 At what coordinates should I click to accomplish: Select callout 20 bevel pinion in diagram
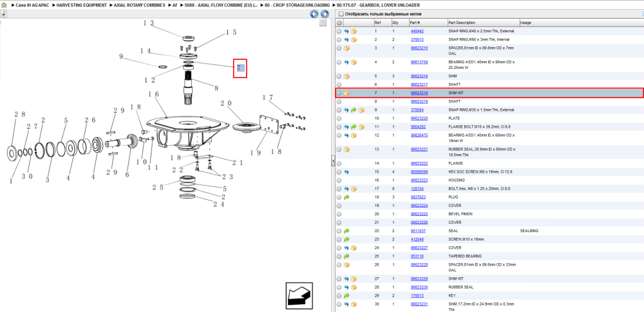pyautogui.click(x=226, y=103)
